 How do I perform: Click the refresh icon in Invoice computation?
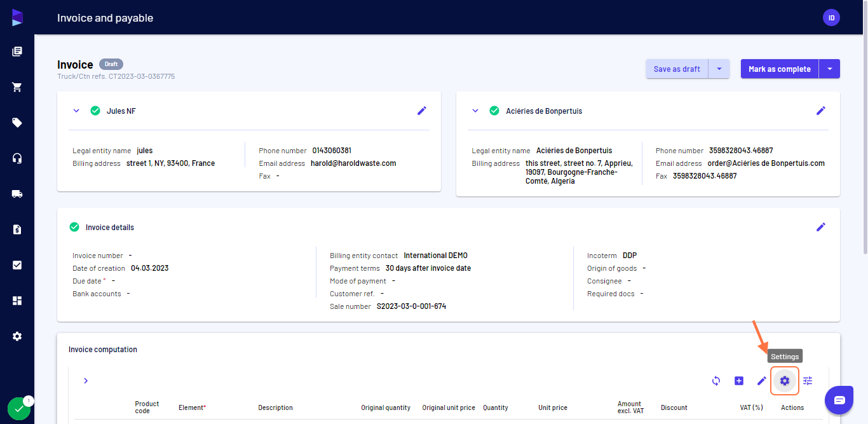716,381
